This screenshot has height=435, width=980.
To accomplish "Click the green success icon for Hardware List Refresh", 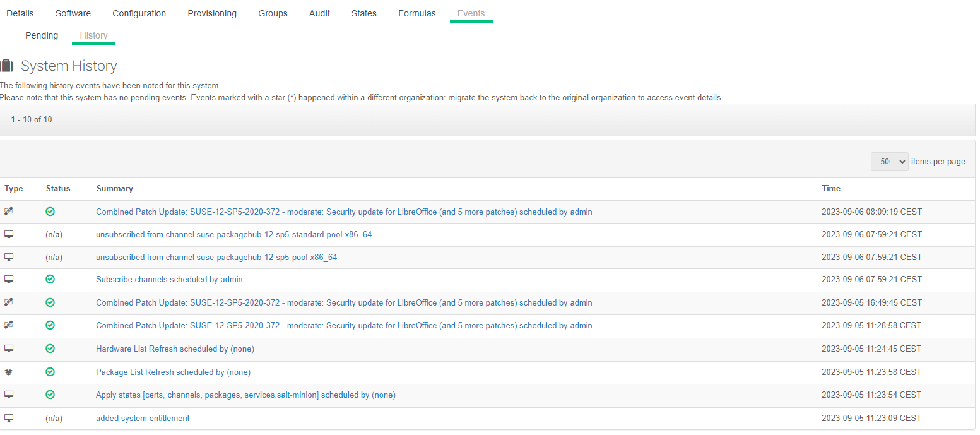I will [50, 348].
